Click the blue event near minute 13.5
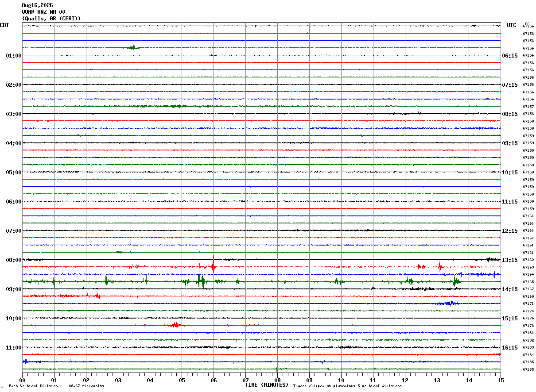This screenshot has width=536, height=392. [x=448, y=303]
